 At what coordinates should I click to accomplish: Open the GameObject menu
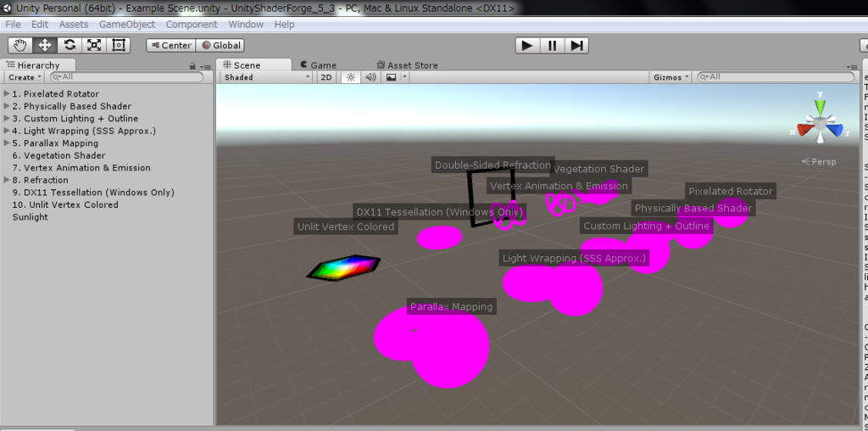(127, 25)
